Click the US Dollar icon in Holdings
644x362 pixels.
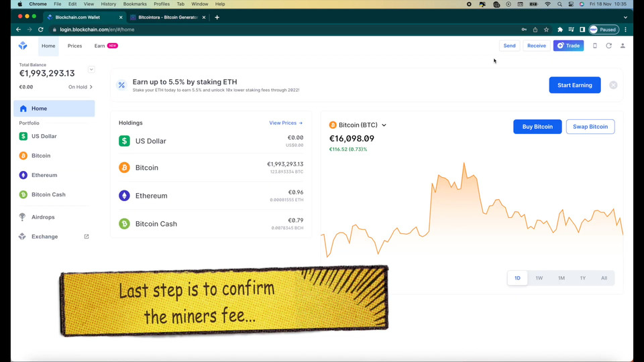pyautogui.click(x=125, y=141)
